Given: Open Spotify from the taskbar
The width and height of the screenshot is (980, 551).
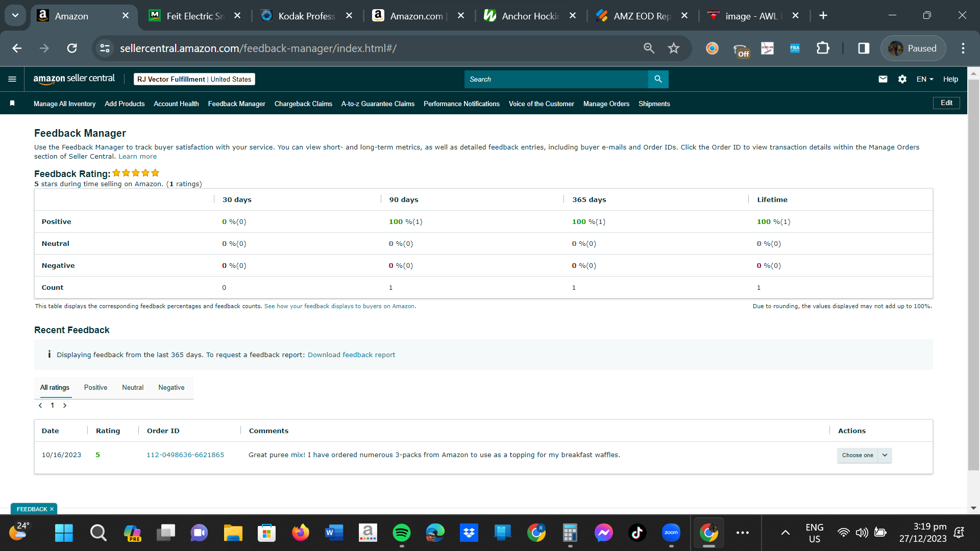Looking at the screenshot, I should 402,533.
